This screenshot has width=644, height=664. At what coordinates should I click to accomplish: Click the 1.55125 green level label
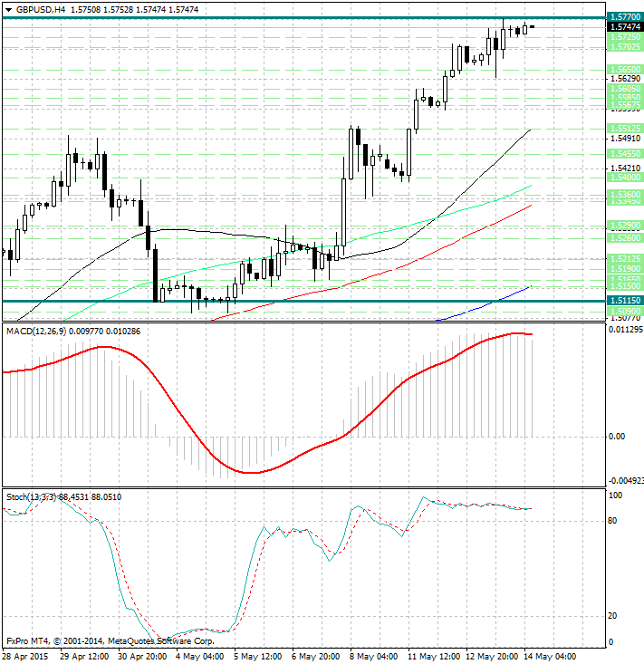coord(625,128)
